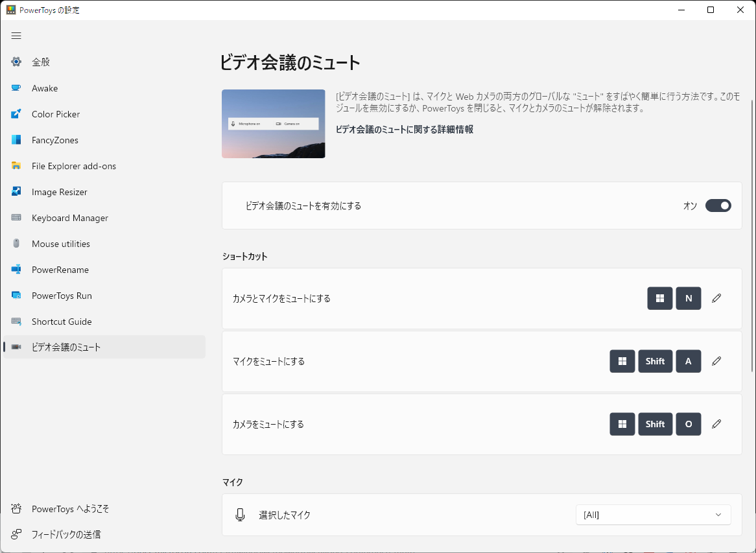Click the microphone icon beside 選択したマイク
The image size is (756, 553).
(240, 515)
